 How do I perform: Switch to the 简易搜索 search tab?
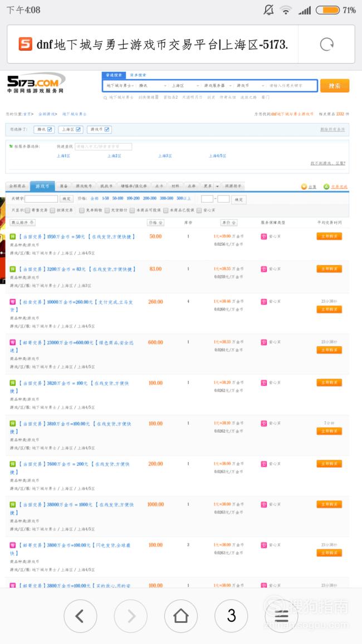138,75
